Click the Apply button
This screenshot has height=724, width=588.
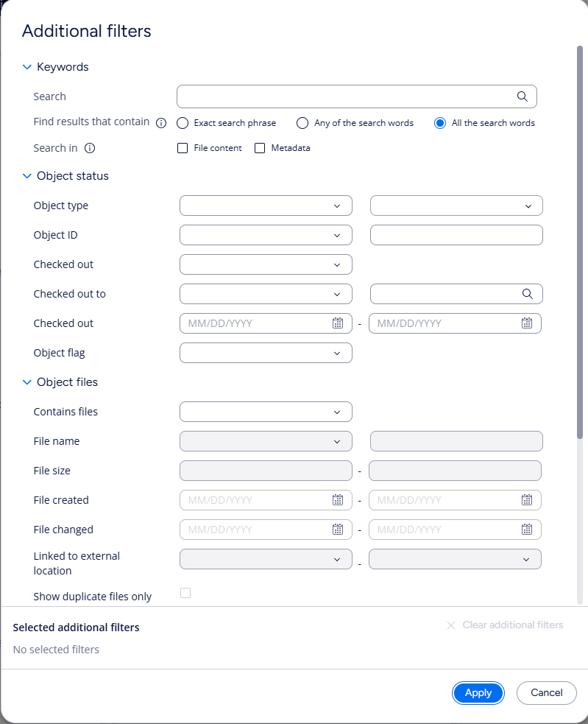pyautogui.click(x=478, y=692)
